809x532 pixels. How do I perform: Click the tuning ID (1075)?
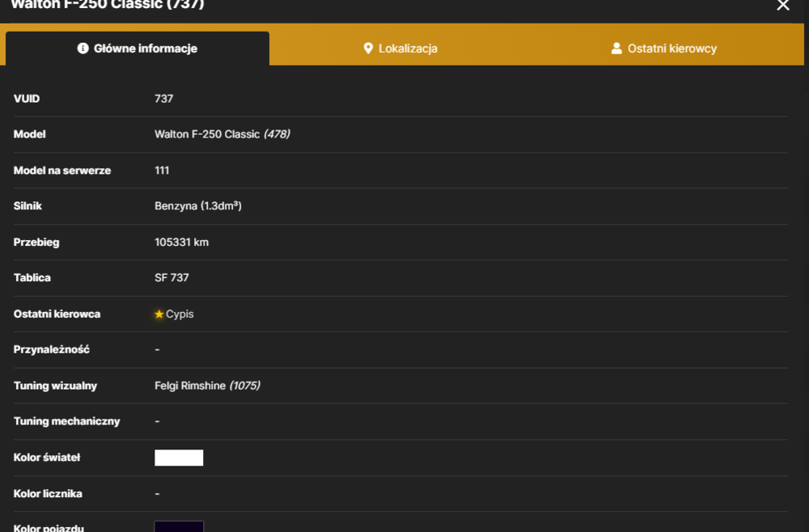coord(244,386)
